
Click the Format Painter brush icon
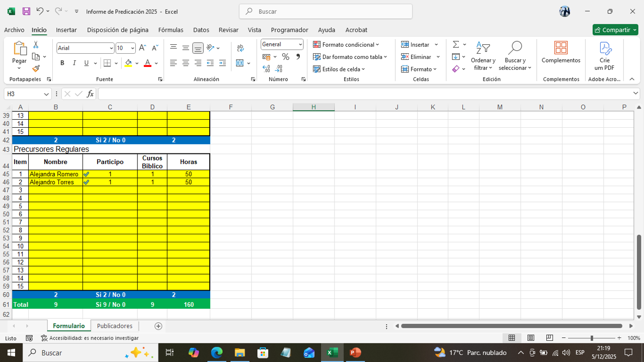click(36, 68)
